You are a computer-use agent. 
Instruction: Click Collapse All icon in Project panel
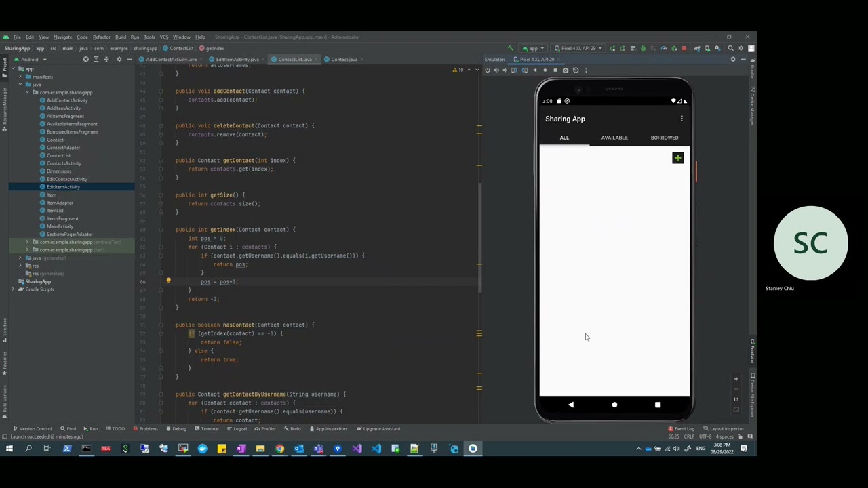click(106, 60)
